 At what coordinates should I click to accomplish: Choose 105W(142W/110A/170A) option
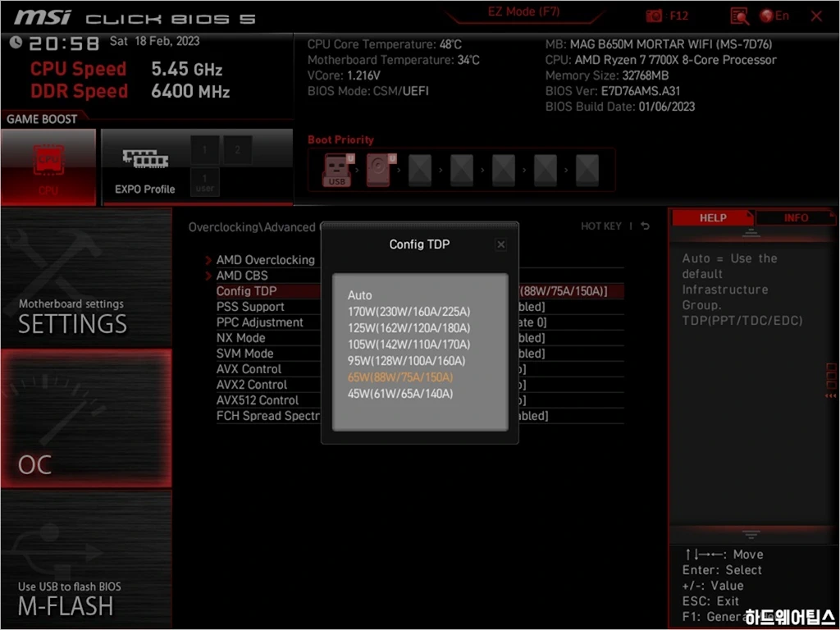409,345
